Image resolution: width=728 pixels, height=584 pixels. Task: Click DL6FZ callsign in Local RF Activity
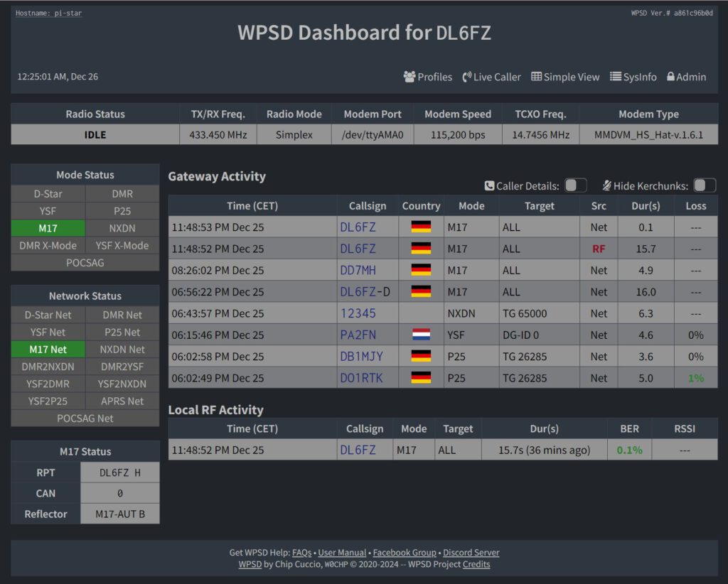click(x=358, y=450)
